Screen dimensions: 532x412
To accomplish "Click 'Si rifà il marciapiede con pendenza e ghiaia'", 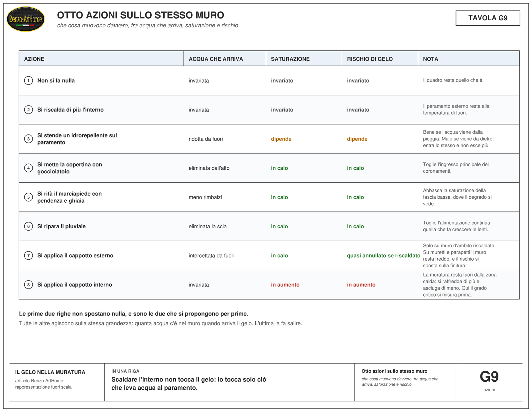I will tap(69, 197).
